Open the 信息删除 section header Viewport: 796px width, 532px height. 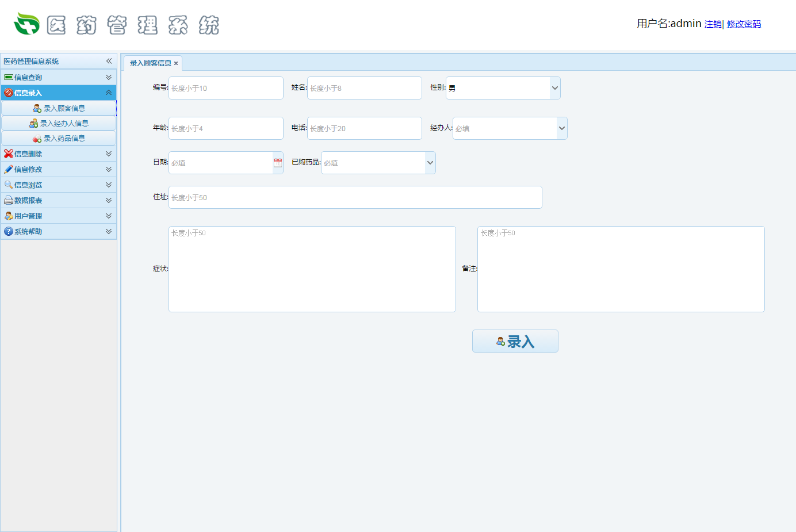59,154
